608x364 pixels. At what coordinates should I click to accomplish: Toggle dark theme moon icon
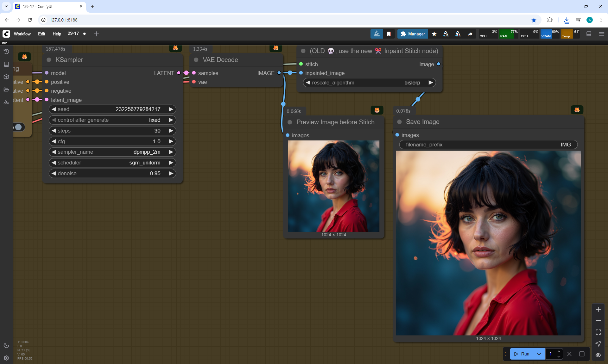click(x=6, y=345)
